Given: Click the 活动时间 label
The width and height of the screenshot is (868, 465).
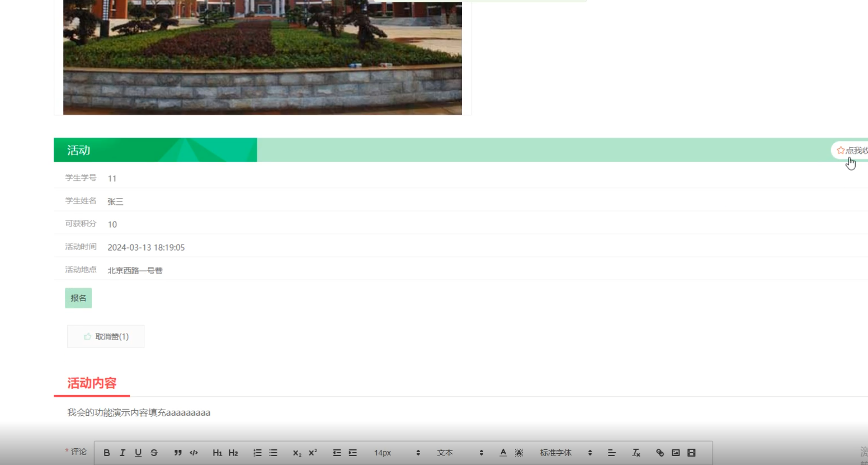Looking at the screenshot, I should 81,247.
